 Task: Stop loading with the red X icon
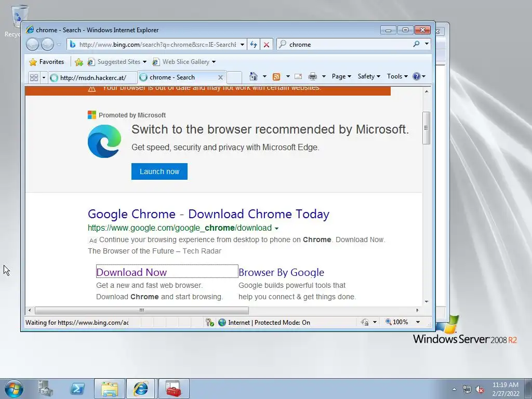pos(267,45)
